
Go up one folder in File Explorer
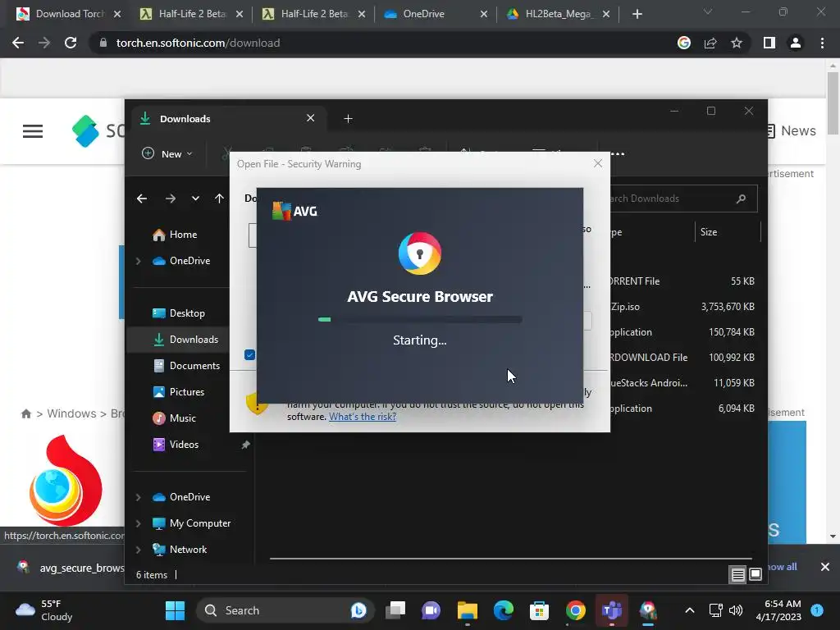pyautogui.click(x=219, y=199)
